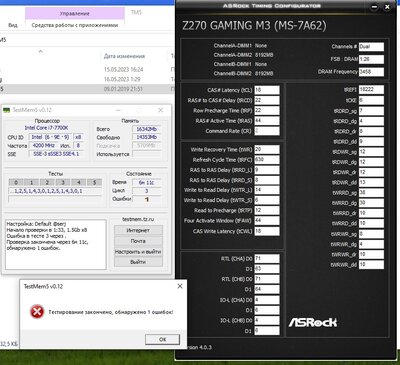
Task: Click the tREFI value field
Action: (371, 90)
